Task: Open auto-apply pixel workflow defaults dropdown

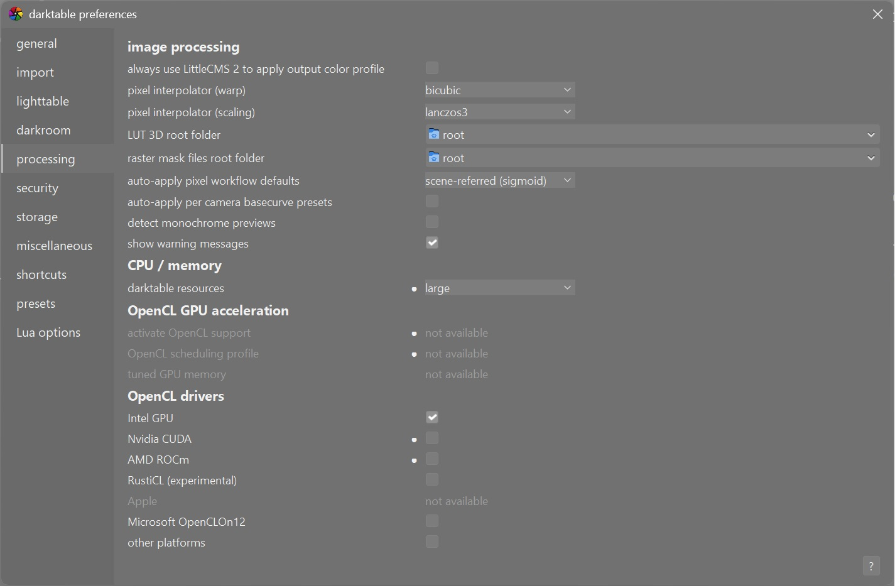Action: [499, 180]
